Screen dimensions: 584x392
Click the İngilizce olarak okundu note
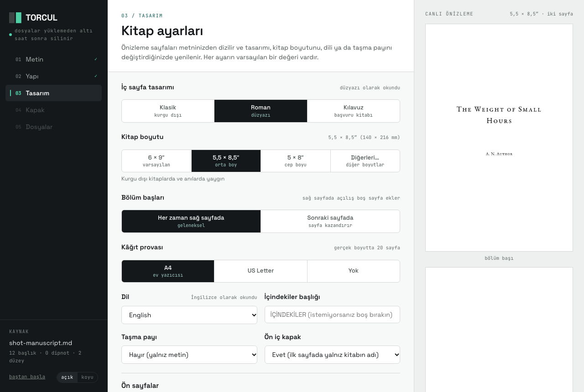click(224, 298)
